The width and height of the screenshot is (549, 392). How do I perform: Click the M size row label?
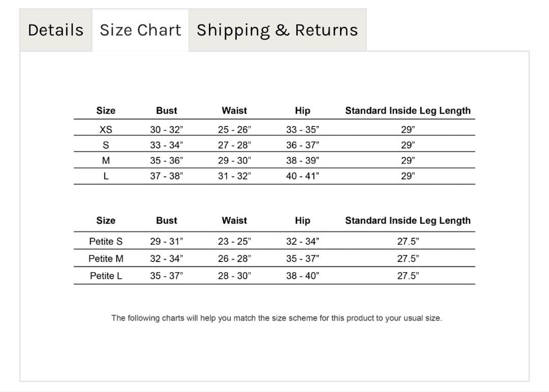pos(106,161)
